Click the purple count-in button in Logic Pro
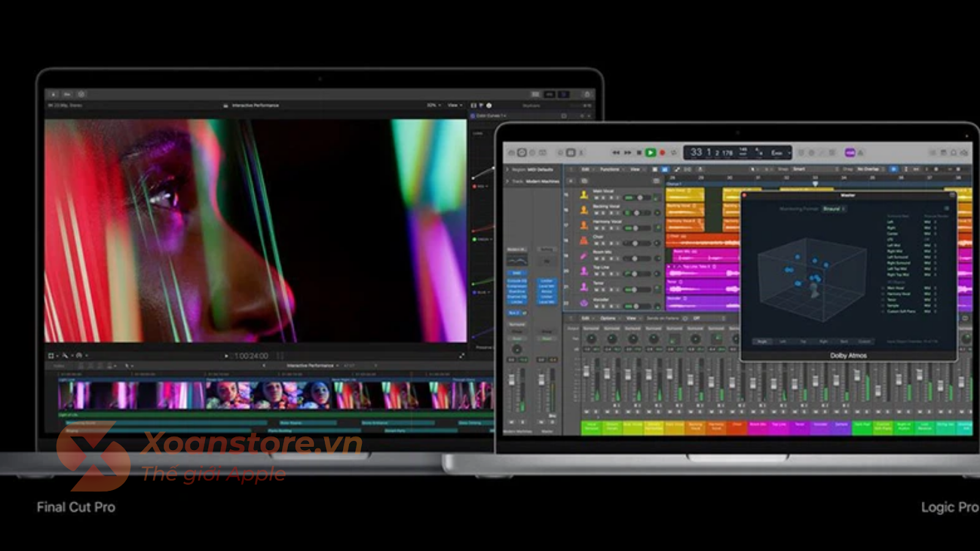Screen dimensions: 980x551 click(850, 152)
